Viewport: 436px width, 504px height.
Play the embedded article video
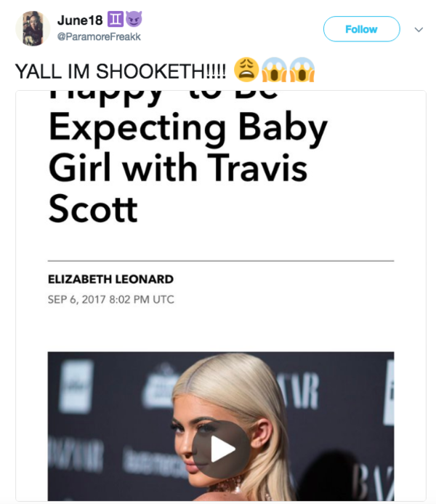point(221,449)
